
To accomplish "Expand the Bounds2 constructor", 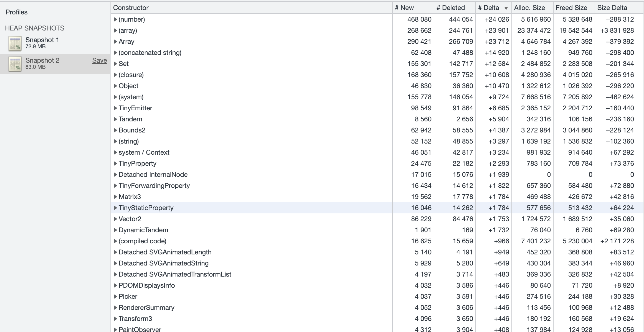I will (116, 130).
